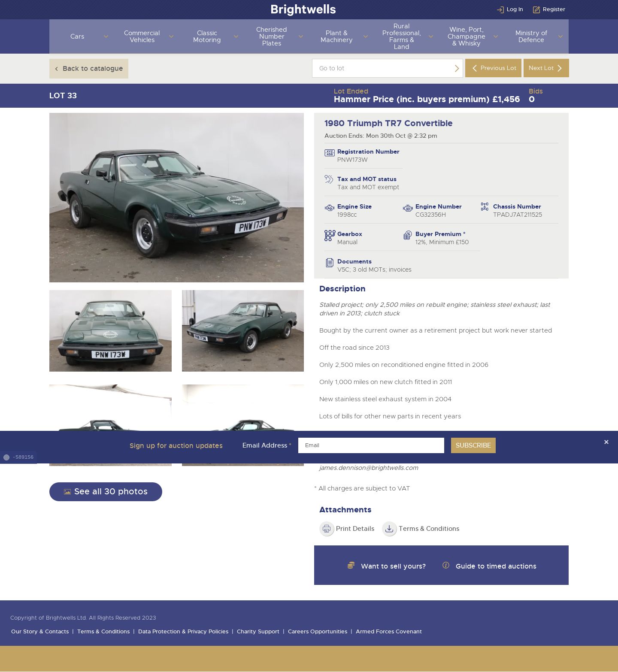The height and width of the screenshot is (672, 618).
Task: Click the coins icon beside Want to sell yours
Action: click(x=351, y=566)
